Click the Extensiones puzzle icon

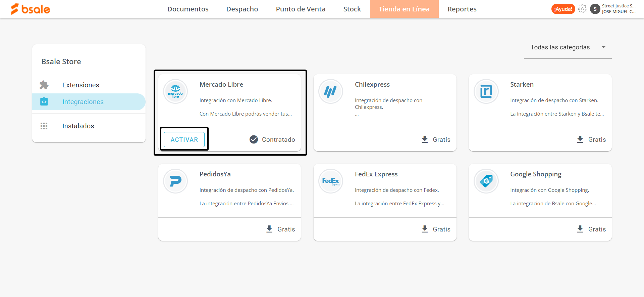tap(44, 85)
